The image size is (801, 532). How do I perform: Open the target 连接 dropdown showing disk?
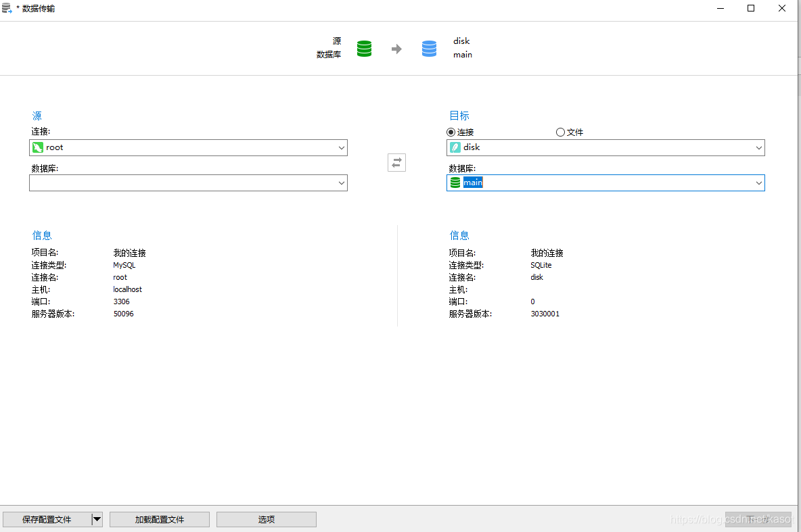[758, 147]
